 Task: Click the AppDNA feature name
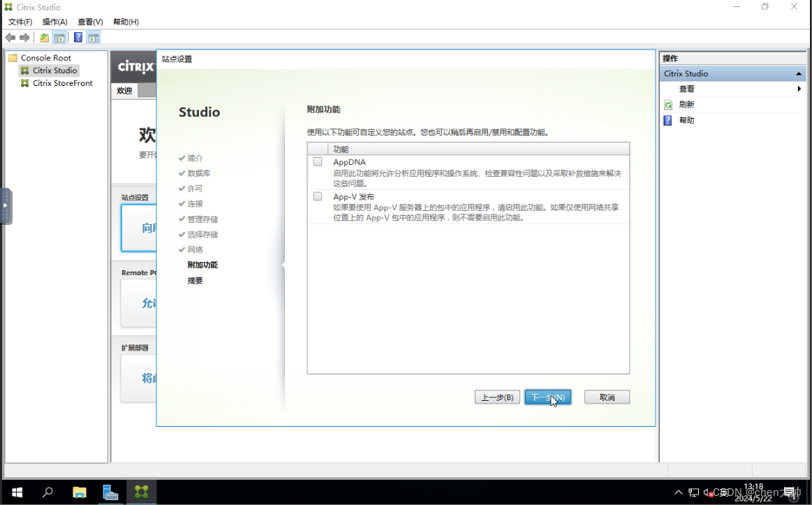click(350, 162)
